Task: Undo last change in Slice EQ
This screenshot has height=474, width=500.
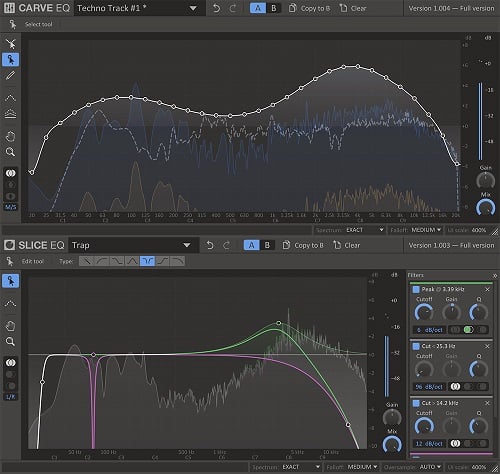Action: click(210, 245)
